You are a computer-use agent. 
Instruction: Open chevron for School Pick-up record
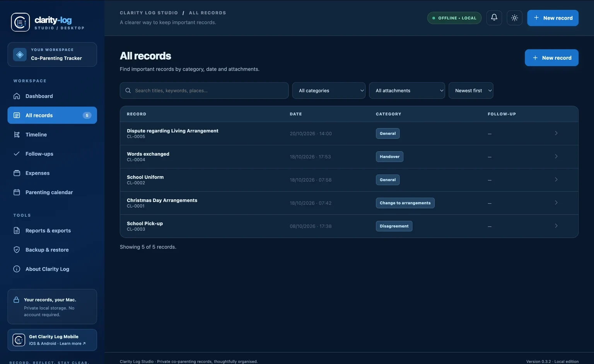[x=556, y=226]
